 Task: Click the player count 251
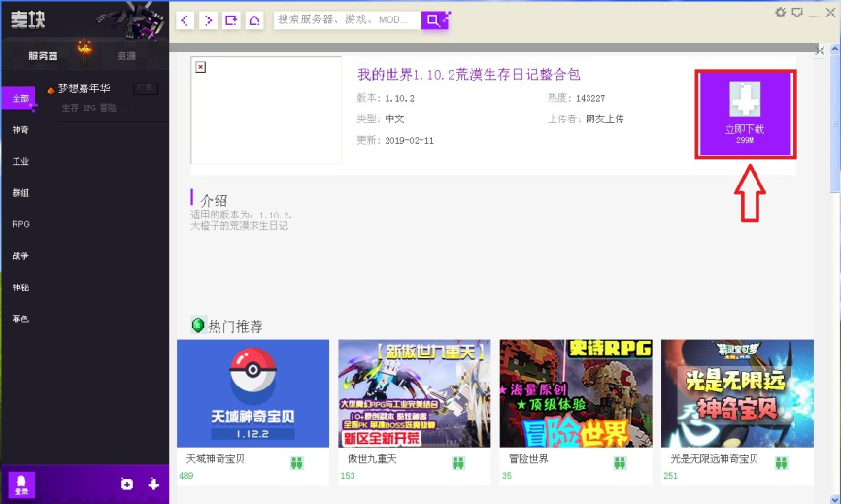[x=670, y=476]
